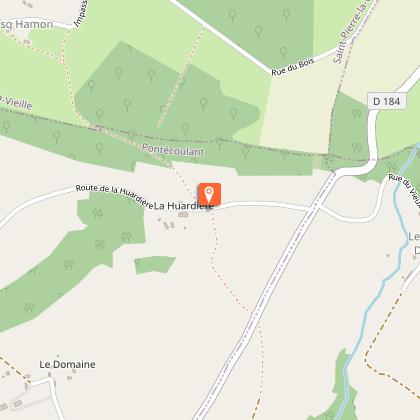
Task: Click the Pontécoulant boundary label
Action: coord(173,150)
